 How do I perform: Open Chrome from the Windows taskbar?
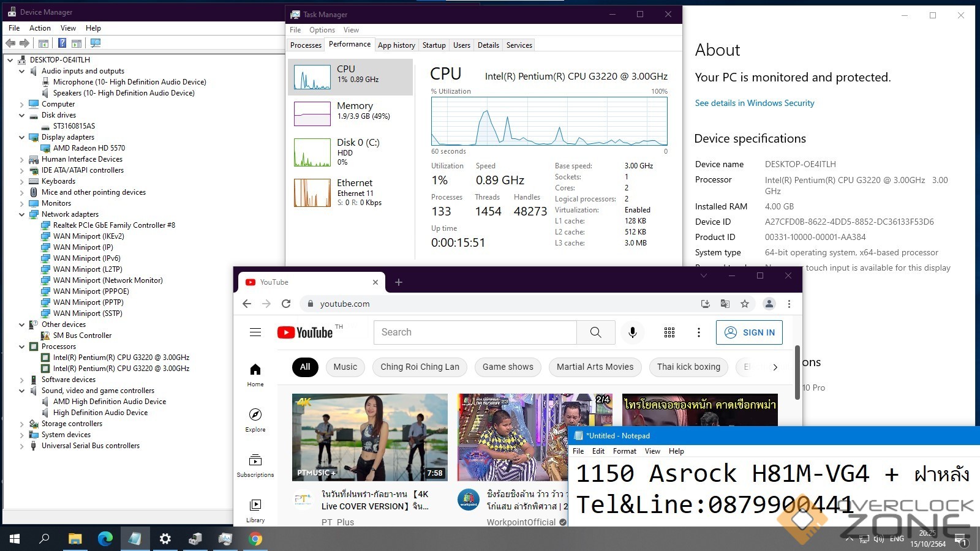pos(255,539)
